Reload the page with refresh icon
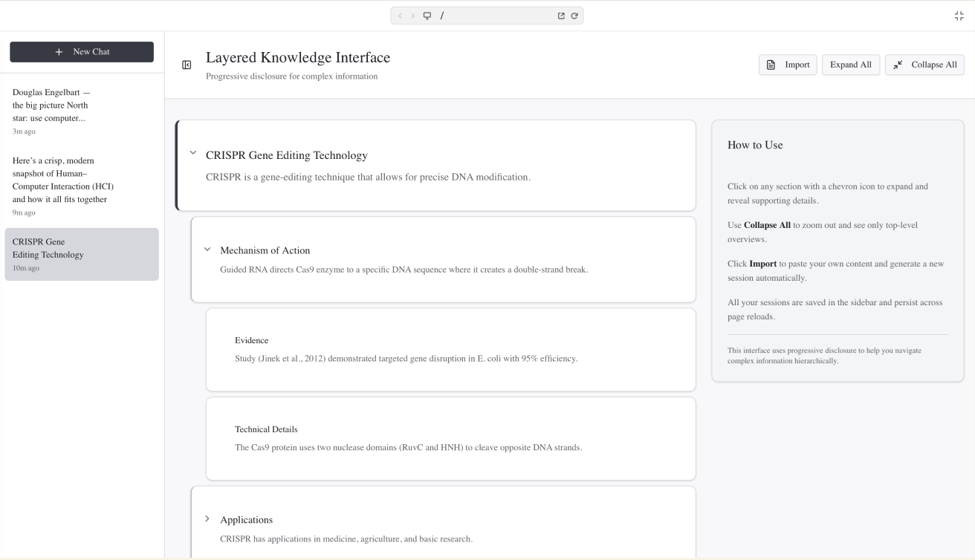This screenshot has width=975, height=560. [574, 16]
